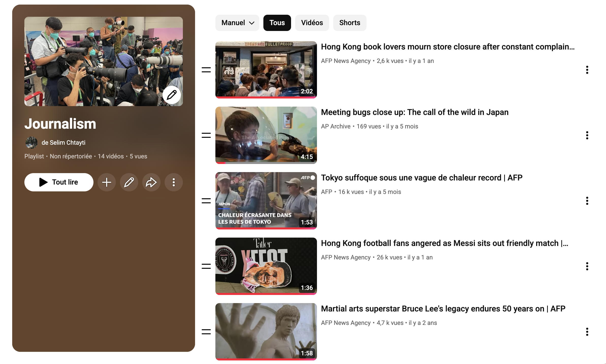Click the plus icon to add videos

(x=106, y=182)
